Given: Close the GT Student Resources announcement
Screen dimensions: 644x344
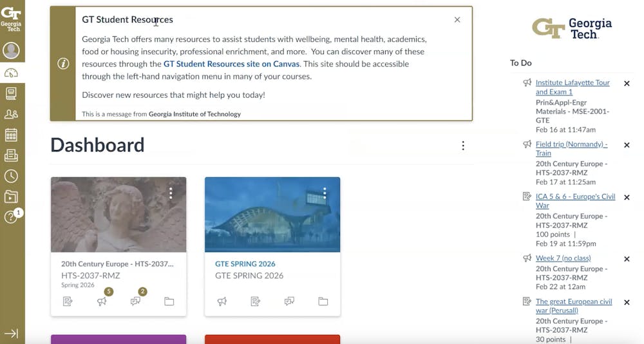Looking at the screenshot, I should 457,20.
